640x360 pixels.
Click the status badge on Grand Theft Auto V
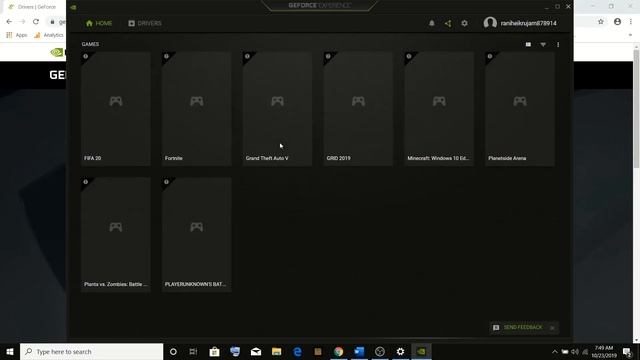coord(247,56)
